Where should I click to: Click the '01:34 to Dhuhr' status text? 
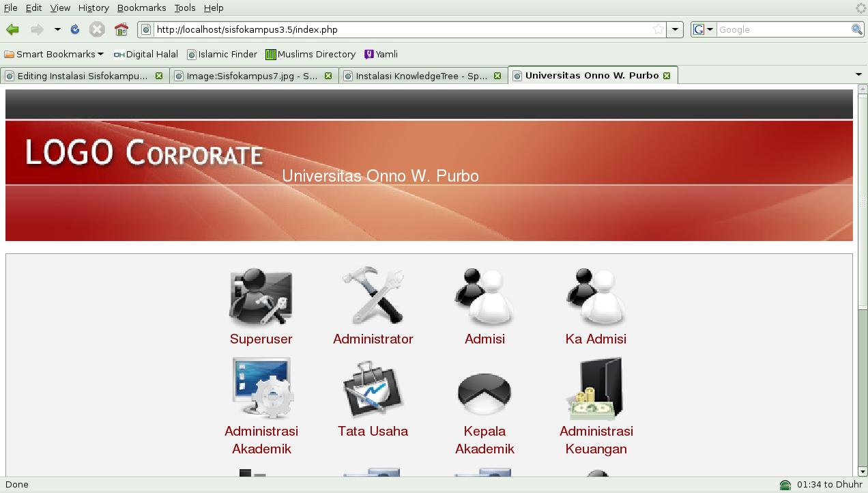pyautogui.click(x=829, y=485)
